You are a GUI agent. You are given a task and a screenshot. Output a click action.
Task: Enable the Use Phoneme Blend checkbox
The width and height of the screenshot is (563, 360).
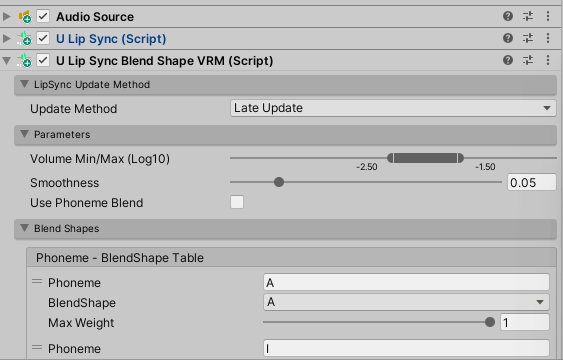coord(237,202)
